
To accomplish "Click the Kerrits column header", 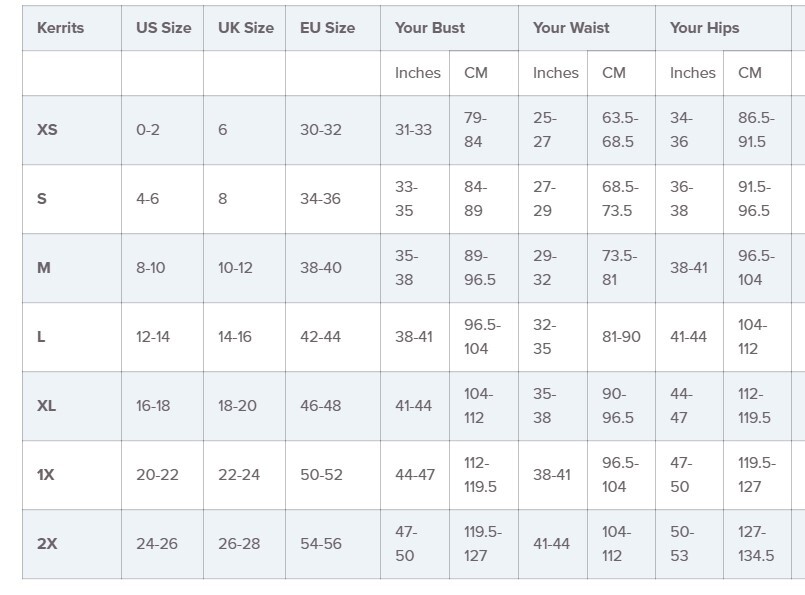I will tap(72, 28).
